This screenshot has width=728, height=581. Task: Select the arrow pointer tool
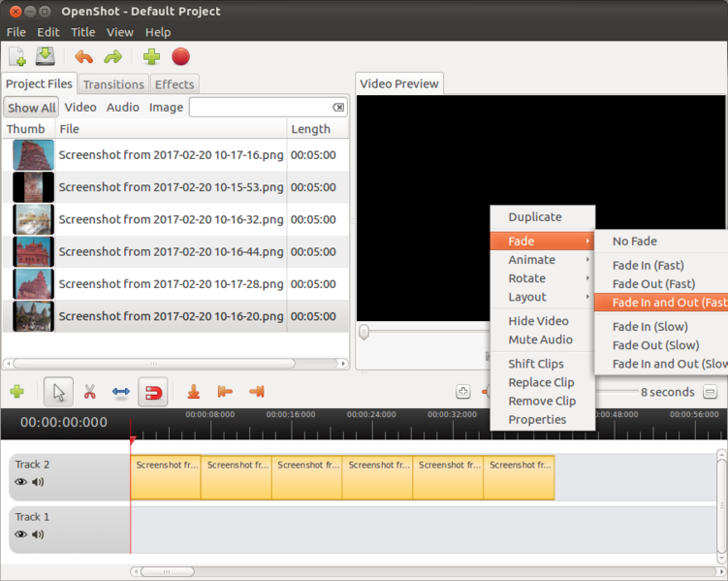[x=58, y=392]
